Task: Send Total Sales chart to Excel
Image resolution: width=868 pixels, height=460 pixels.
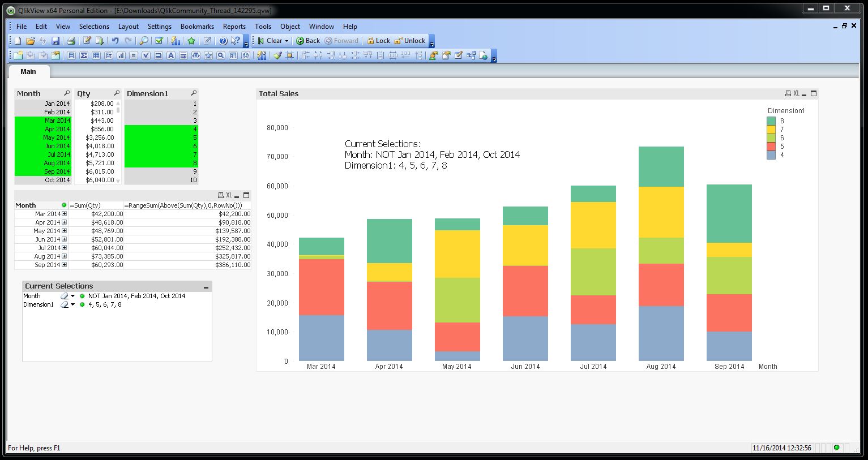Action: point(796,93)
